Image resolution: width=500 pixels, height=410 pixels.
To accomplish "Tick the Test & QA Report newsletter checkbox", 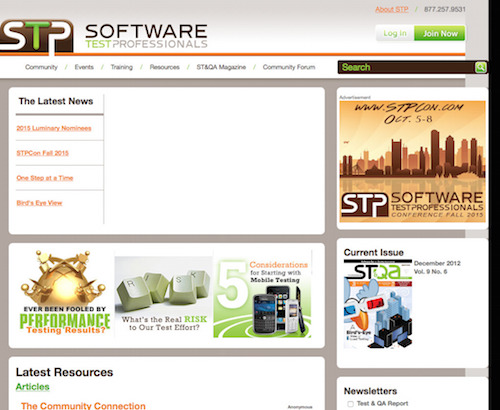I will coord(350,404).
